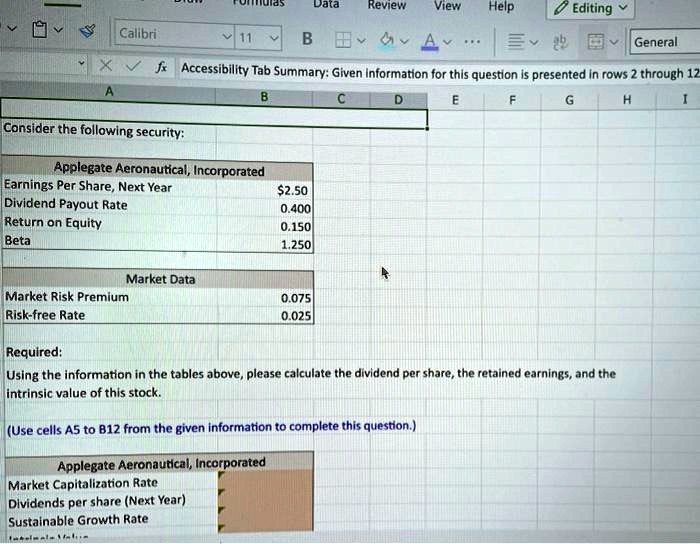
Task: Select the Dividend Payout Rate value 0.400
Action: click(265, 208)
